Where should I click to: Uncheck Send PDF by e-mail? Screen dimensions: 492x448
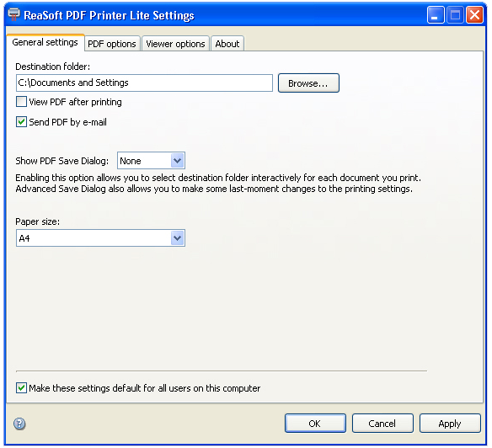21,122
